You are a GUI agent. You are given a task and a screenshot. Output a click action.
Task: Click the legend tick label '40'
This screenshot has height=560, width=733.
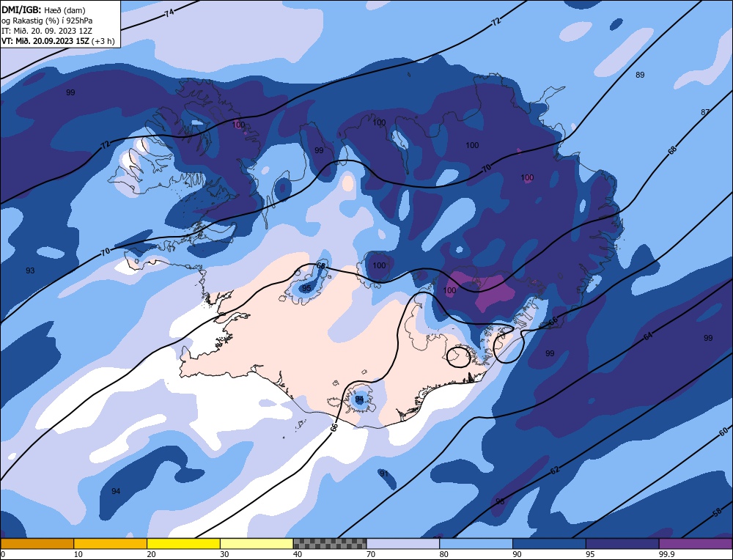click(298, 554)
